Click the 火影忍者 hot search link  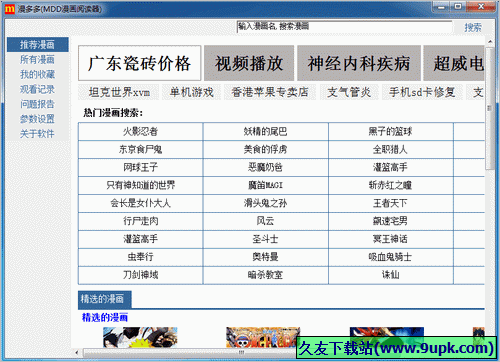click(140, 132)
